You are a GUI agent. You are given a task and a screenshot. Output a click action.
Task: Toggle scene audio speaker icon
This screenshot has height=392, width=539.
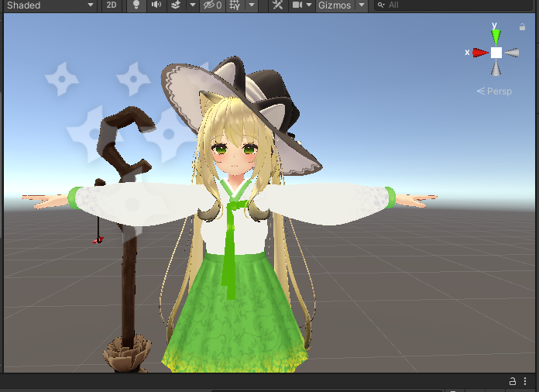pyautogui.click(x=156, y=5)
